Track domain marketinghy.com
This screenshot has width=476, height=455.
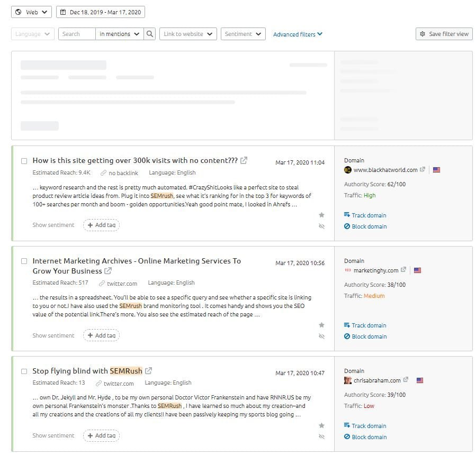[365, 325]
